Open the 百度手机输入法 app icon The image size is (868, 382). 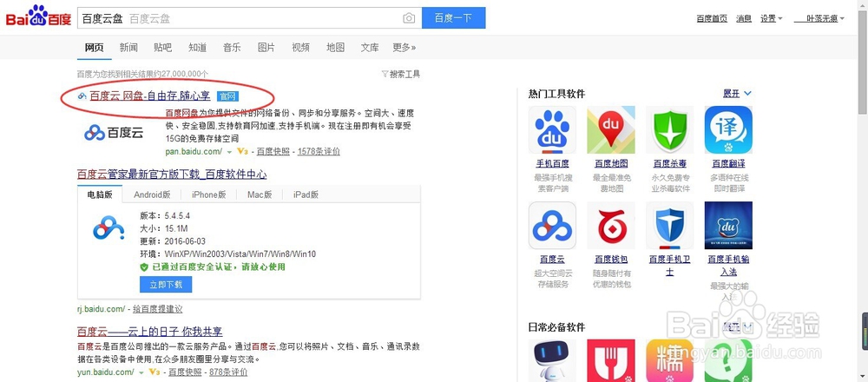pos(728,226)
